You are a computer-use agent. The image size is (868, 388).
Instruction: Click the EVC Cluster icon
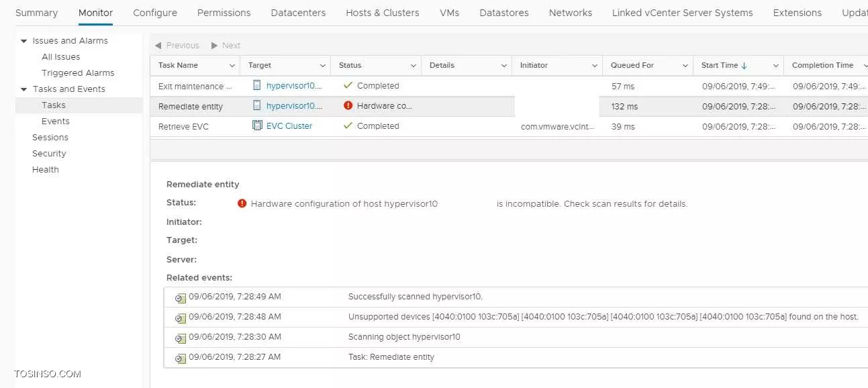(x=257, y=126)
